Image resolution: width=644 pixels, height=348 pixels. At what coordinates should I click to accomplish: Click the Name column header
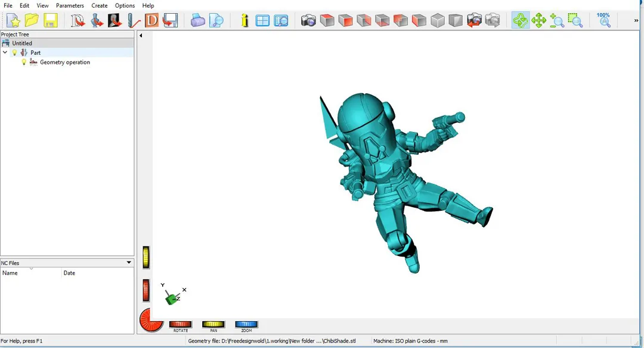click(10, 273)
